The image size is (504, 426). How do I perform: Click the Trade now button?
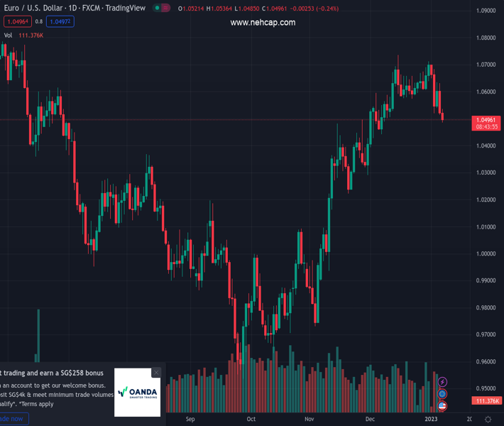tap(13, 419)
